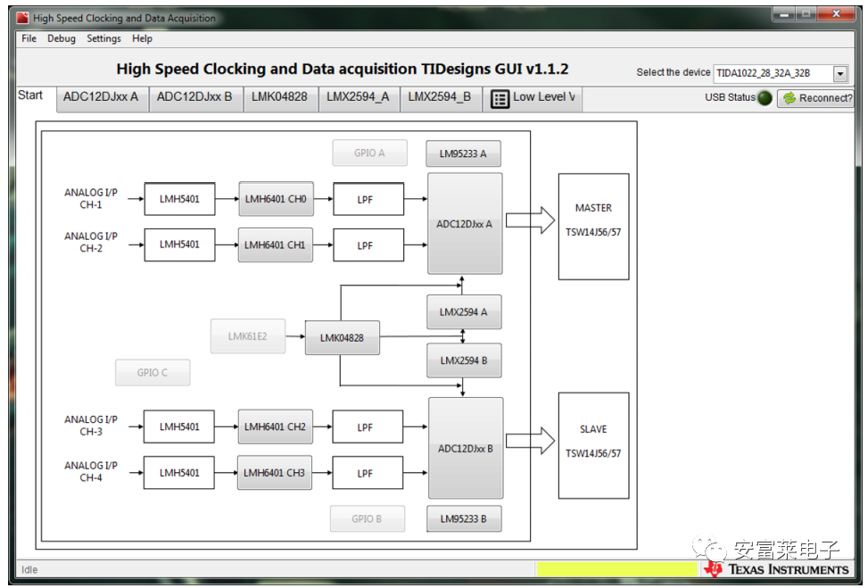Open the Debug menu
Screen dimensions: 868x588
pyautogui.click(x=62, y=38)
